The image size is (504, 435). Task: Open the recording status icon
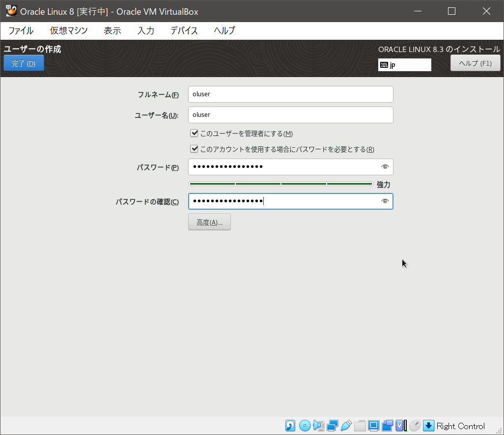tap(387, 426)
